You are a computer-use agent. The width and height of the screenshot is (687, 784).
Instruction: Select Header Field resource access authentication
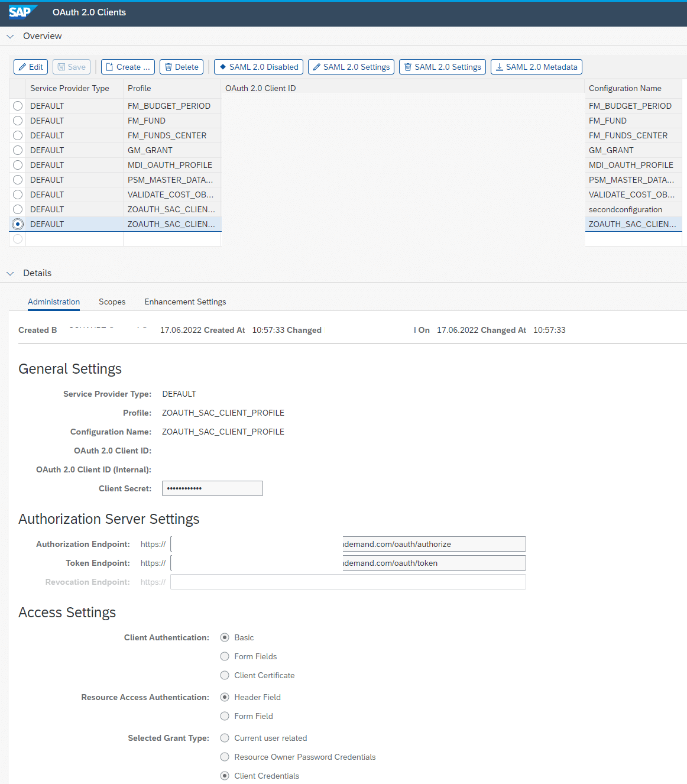[225, 697]
